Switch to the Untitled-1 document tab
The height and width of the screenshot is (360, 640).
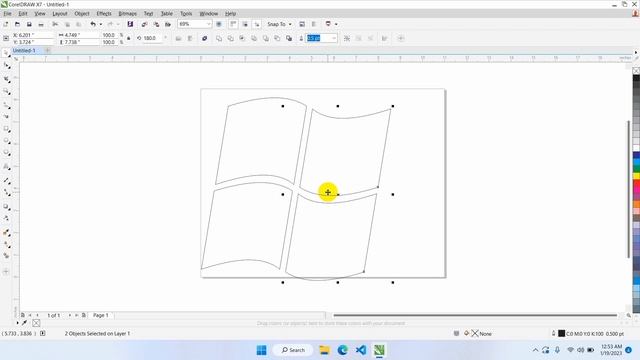tap(24, 51)
